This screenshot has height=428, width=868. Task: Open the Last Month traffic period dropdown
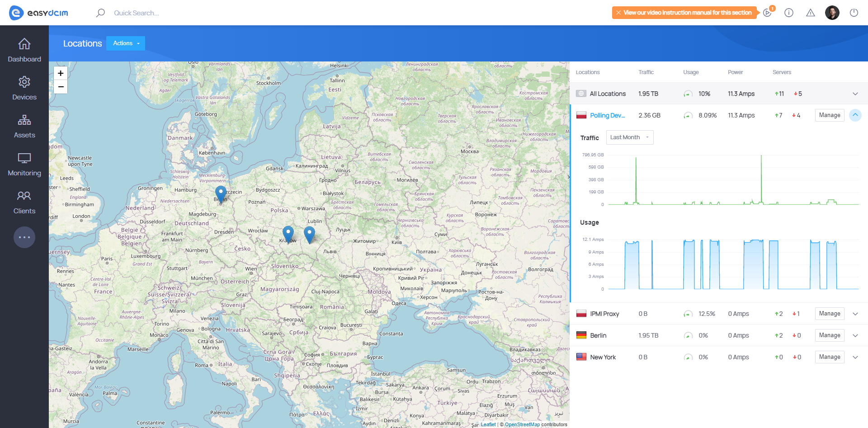coord(630,137)
